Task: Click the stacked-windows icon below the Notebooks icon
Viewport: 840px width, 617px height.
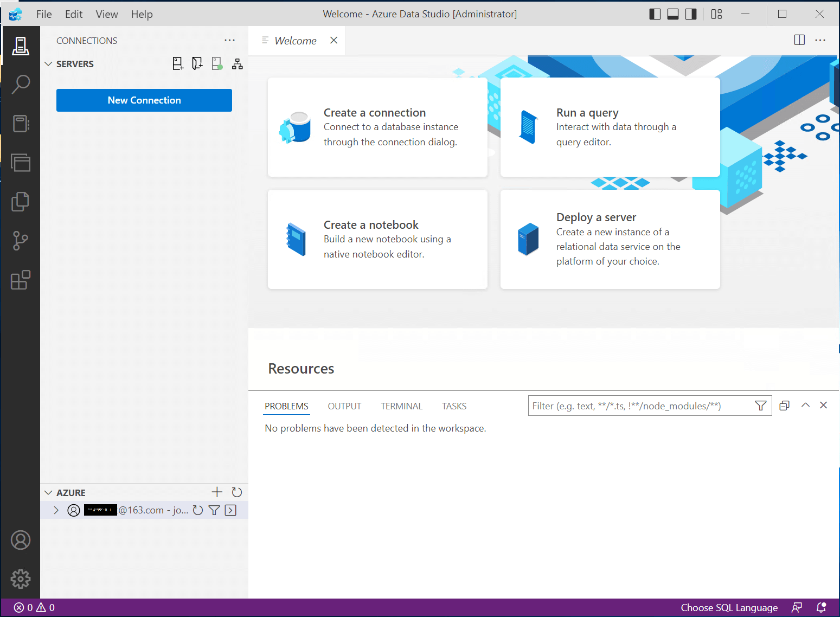Action: 21,163
